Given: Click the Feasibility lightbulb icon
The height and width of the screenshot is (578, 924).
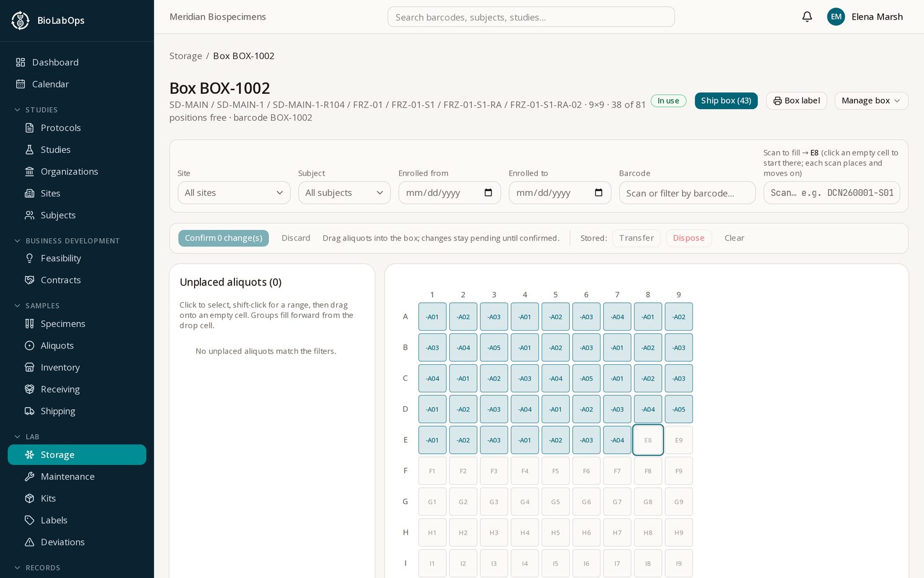Looking at the screenshot, I should tap(29, 258).
